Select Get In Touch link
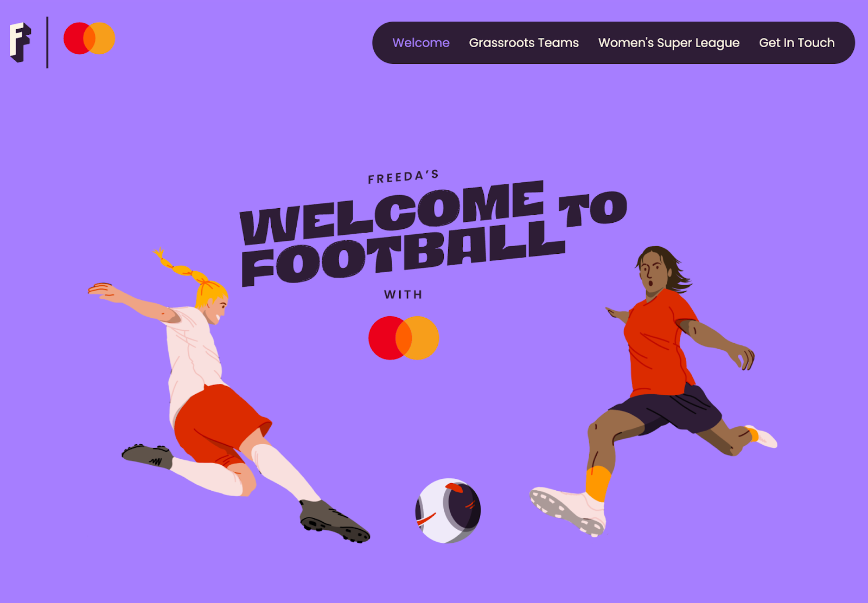The width and height of the screenshot is (868, 603). click(x=796, y=43)
